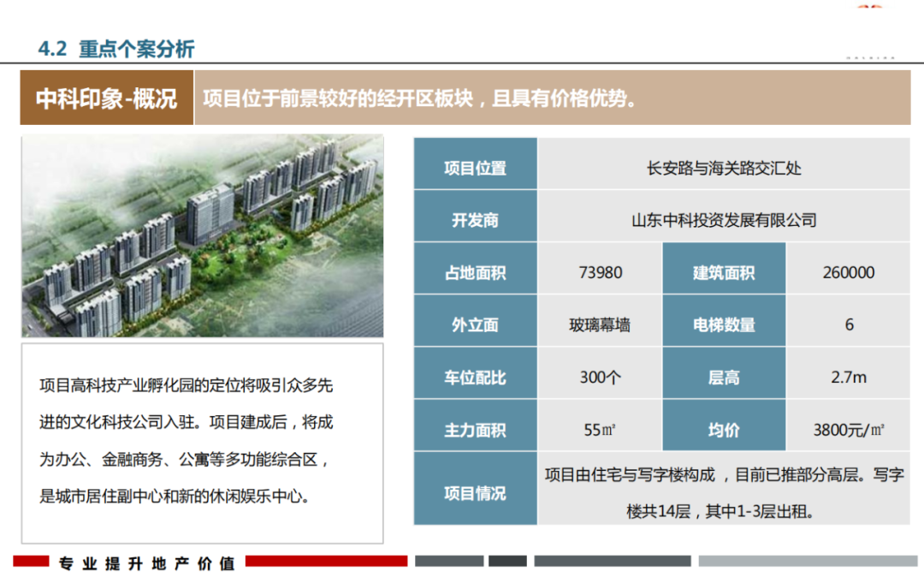The height and width of the screenshot is (577, 924).
Task: Click the '占地面积' label cell
Action: [x=476, y=268]
